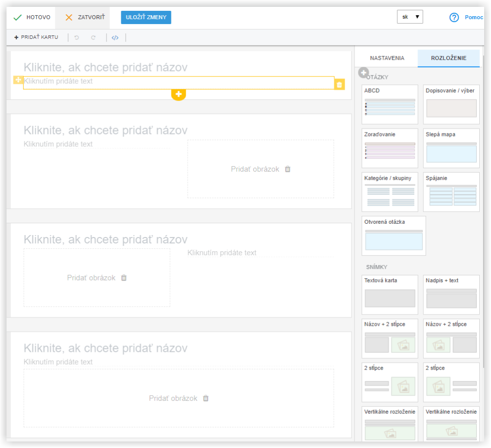Click the second card title placeholder
The image size is (491, 448).
(106, 130)
